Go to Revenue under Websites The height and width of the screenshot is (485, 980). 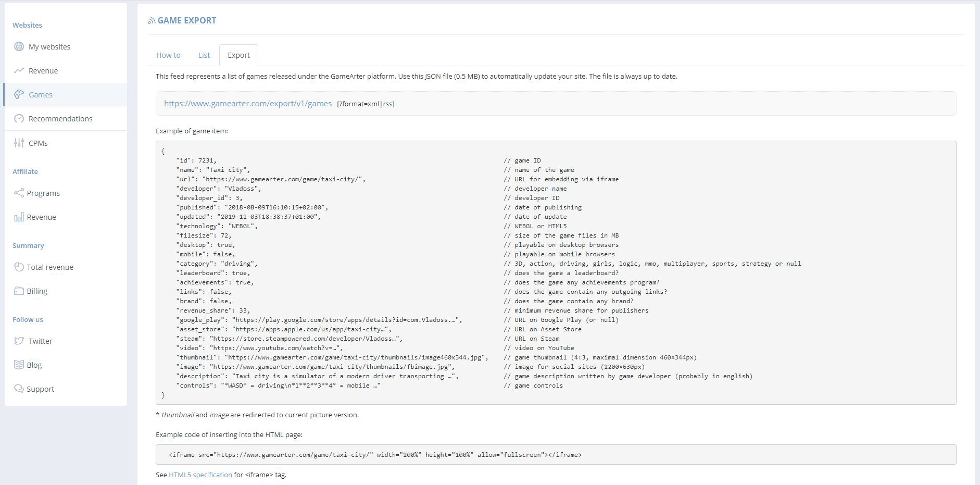(43, 70)
